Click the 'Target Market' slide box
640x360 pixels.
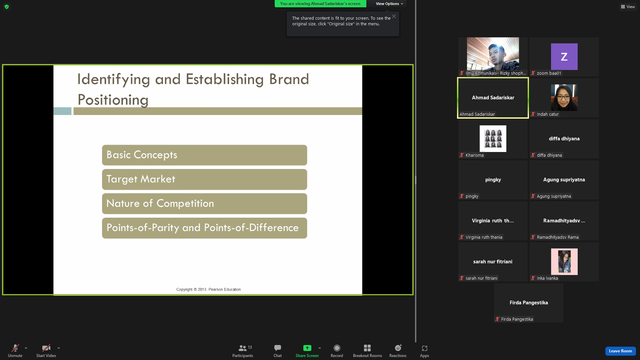pos(204,179)
